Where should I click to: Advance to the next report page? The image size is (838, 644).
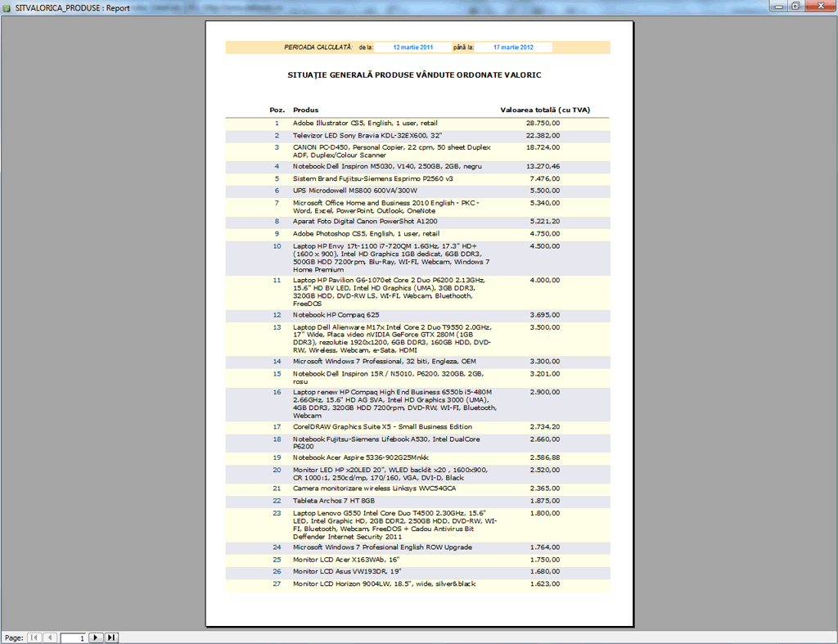96,637
